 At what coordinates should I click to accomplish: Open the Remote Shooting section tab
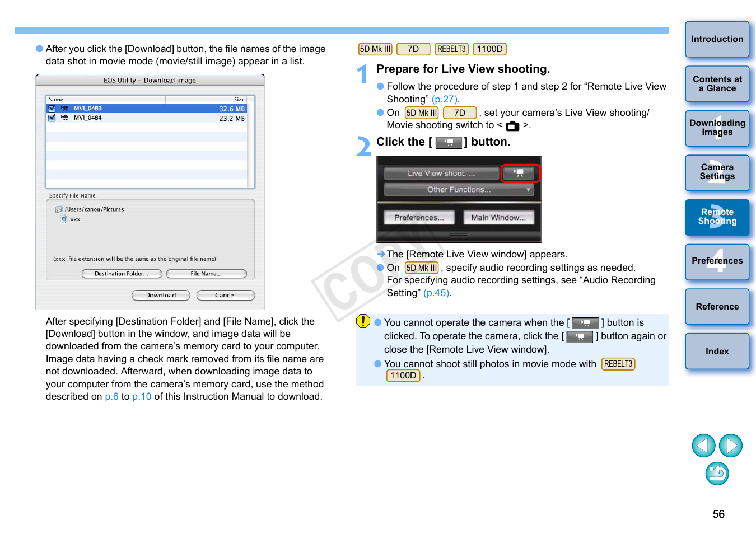[x=717, y=217]
